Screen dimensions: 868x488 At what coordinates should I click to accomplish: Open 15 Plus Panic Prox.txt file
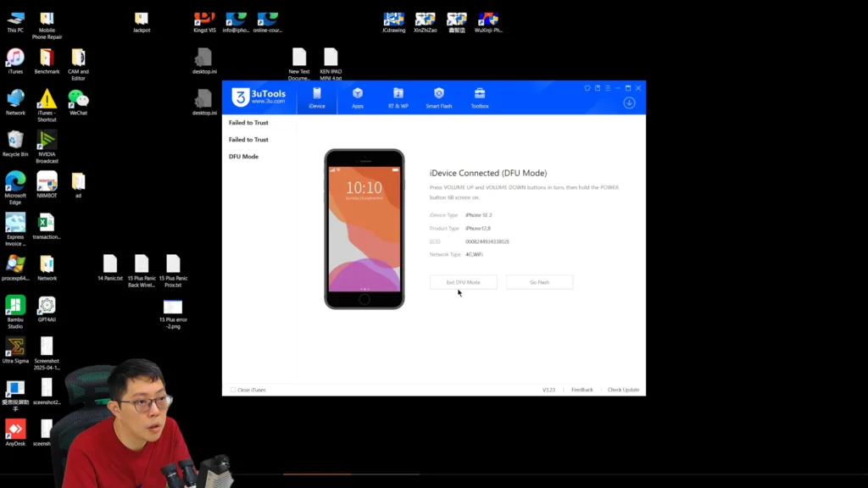coord(173,271)
